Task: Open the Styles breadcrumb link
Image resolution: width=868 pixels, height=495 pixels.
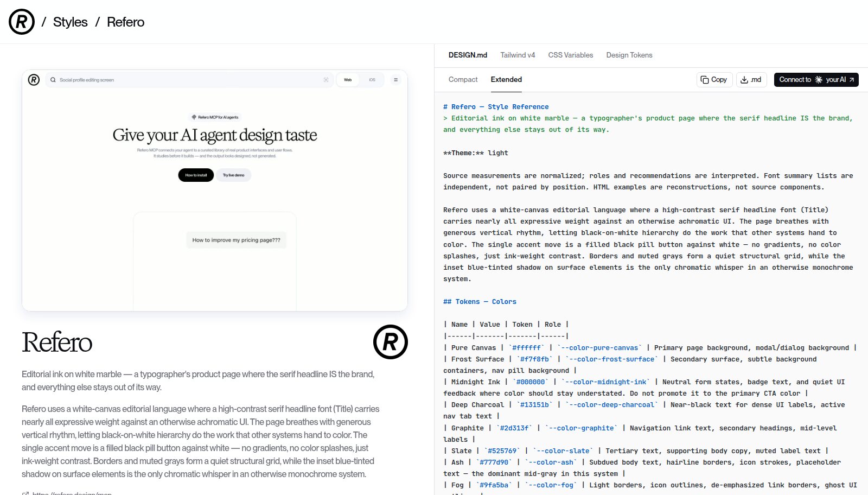Action: pos(70,22)
